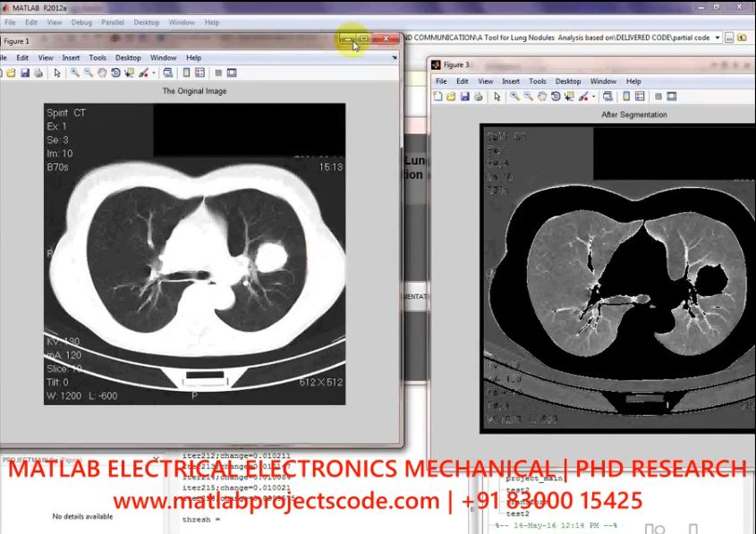
Task: Print Figure 3 via printer icon
Action: click(479, 97)
